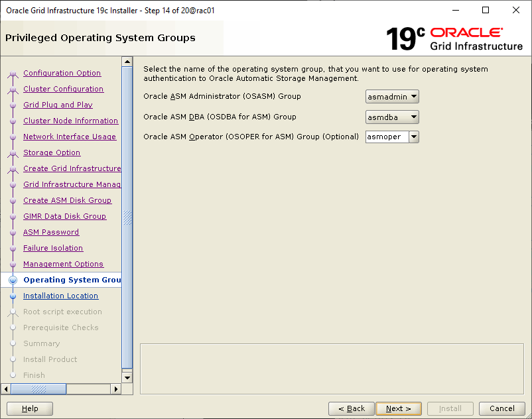Click the Operating System Groups current-step icon

pyautogui.click(x=13, y=280)
